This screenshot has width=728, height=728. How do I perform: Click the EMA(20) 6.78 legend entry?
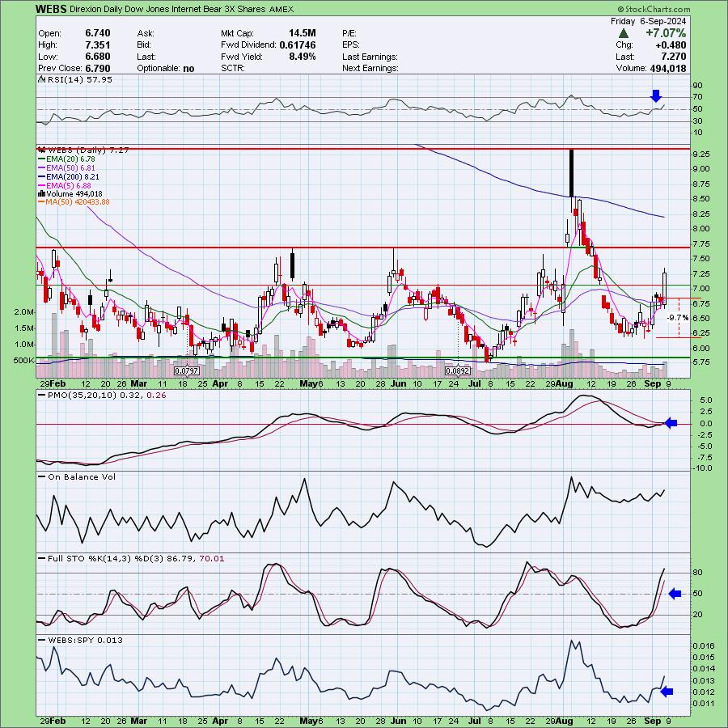(x=71, y=159)
